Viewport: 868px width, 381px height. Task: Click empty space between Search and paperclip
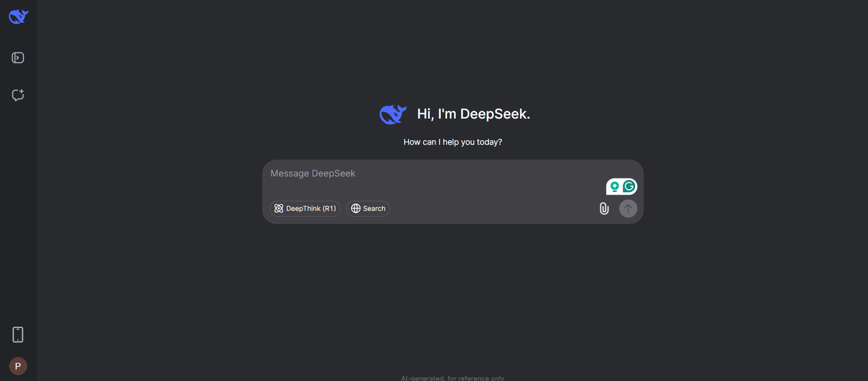494,209
